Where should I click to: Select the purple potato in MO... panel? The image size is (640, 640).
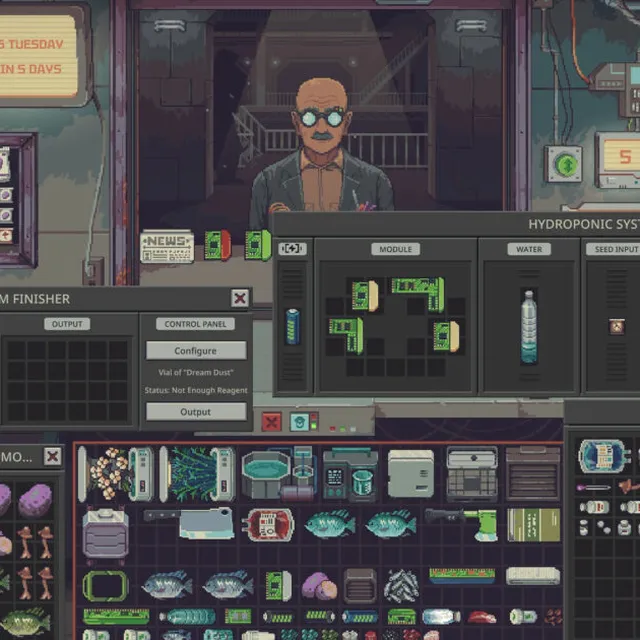click(x=35, y=500)
